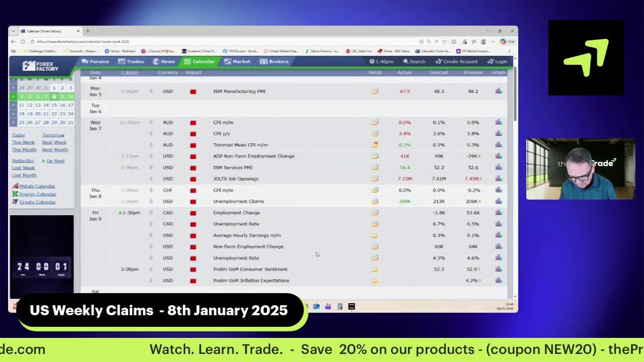This screenshot has width=644, height=362.
Task: Select calendar week row starting 11
Action: pyautogui.click(x=14, y=105)
